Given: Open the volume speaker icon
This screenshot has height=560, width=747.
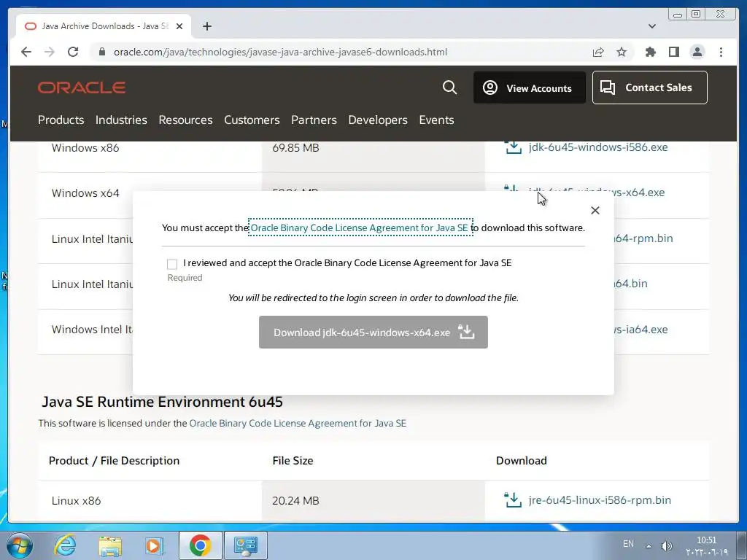Looking at the screenshot, I should tap(666, 545).
